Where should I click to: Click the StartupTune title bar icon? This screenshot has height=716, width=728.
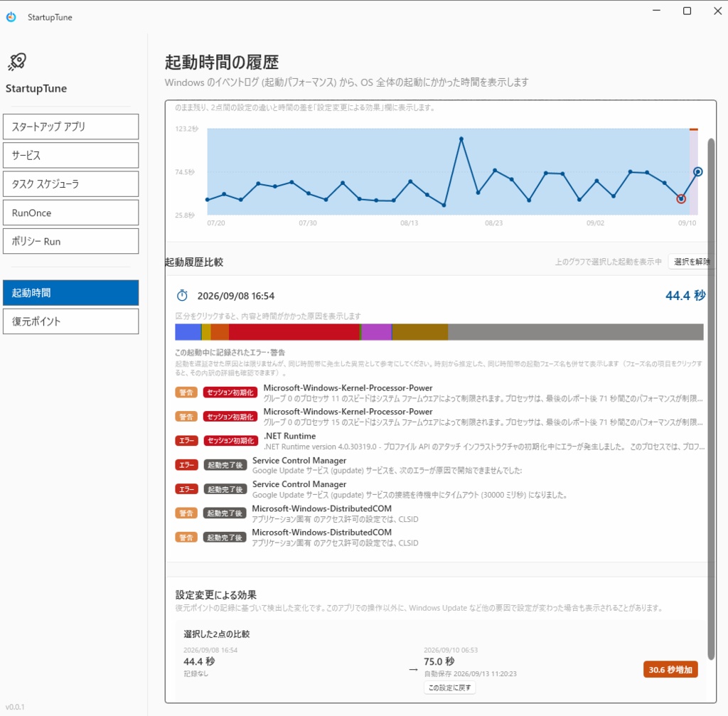(11, 17)
